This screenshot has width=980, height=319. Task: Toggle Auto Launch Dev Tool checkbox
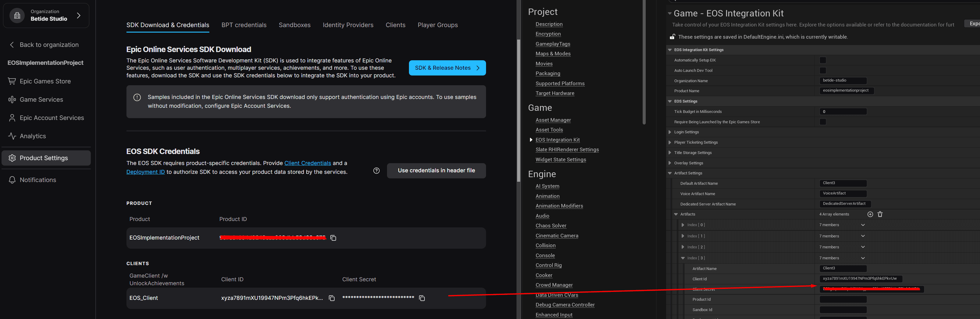[x=823, y=70]
